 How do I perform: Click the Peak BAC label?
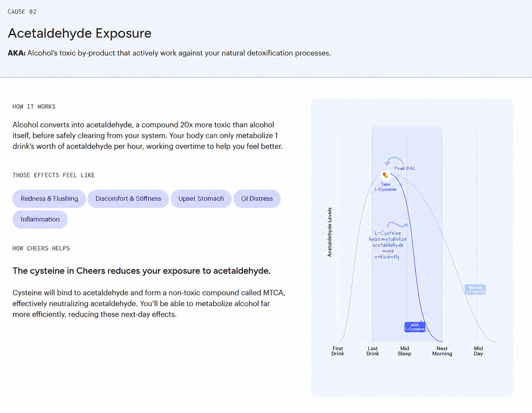click(405, 168)
